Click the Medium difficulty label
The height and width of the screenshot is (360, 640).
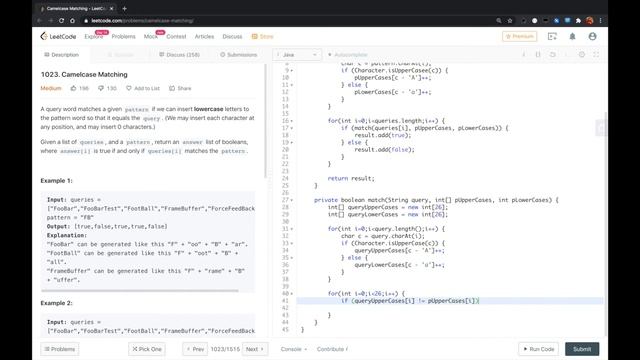[51, 88]
